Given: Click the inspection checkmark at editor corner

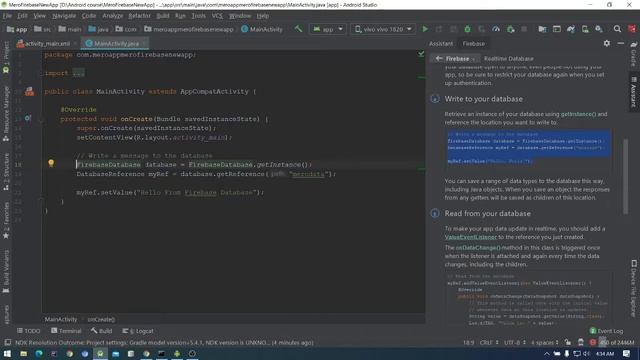Looking at the screenshot, I should tap(421, 54).
